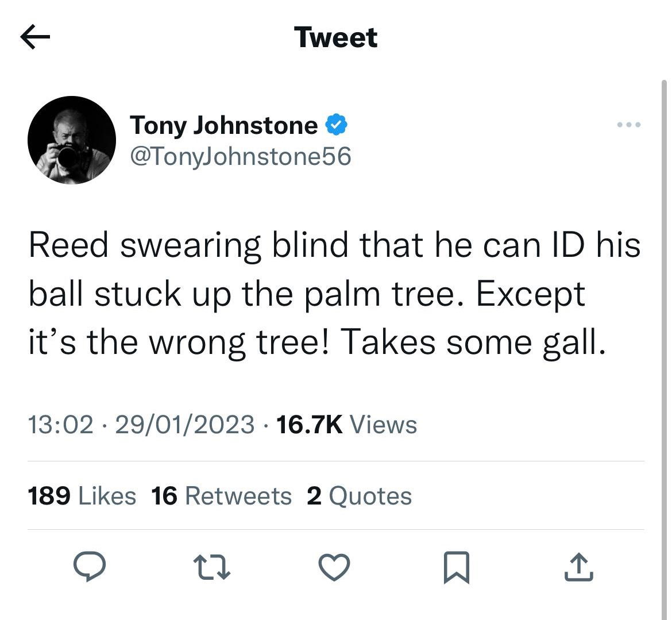Bookmark this tweet

[x=457, y=567]
